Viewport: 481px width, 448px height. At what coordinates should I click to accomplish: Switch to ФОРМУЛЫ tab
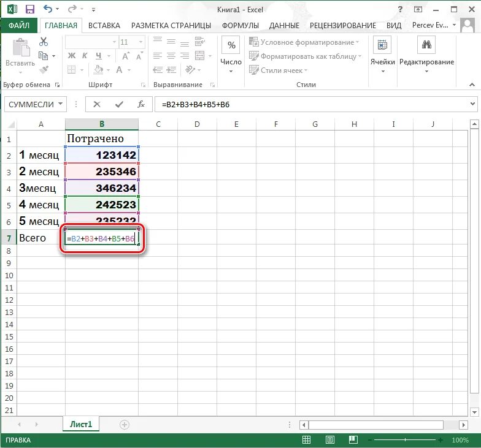click(240, 26)
